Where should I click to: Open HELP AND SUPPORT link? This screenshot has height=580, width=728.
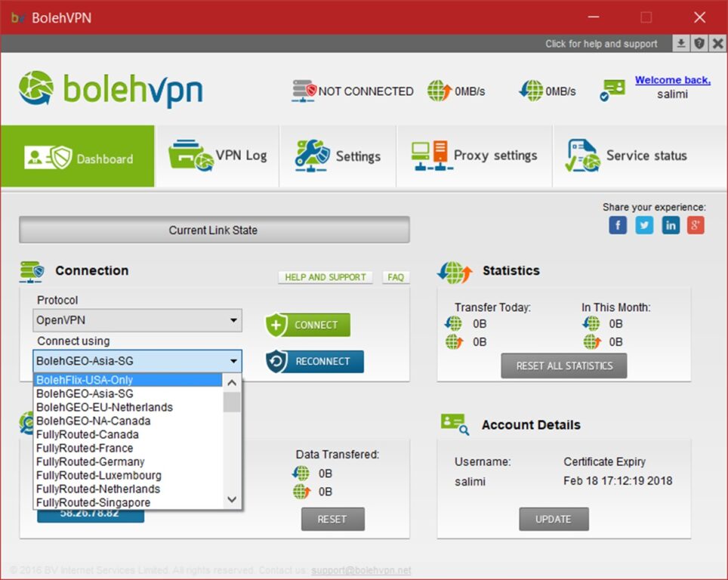point(325,277)
